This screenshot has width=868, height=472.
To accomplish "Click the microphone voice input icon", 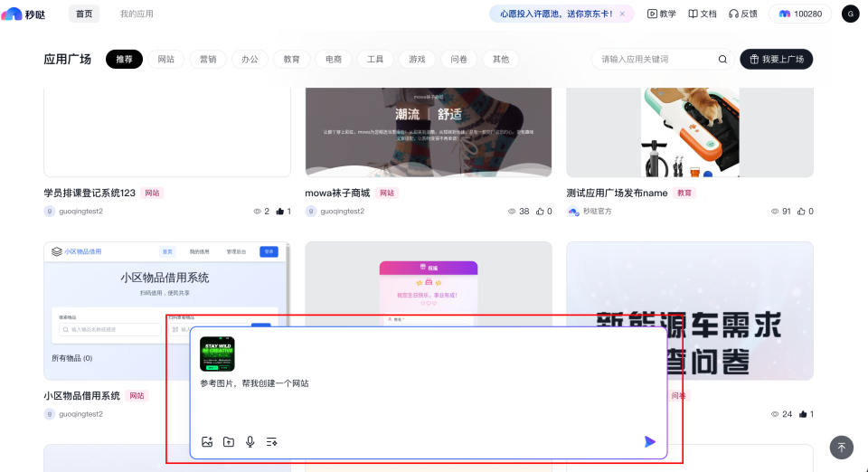I will 250,441.
